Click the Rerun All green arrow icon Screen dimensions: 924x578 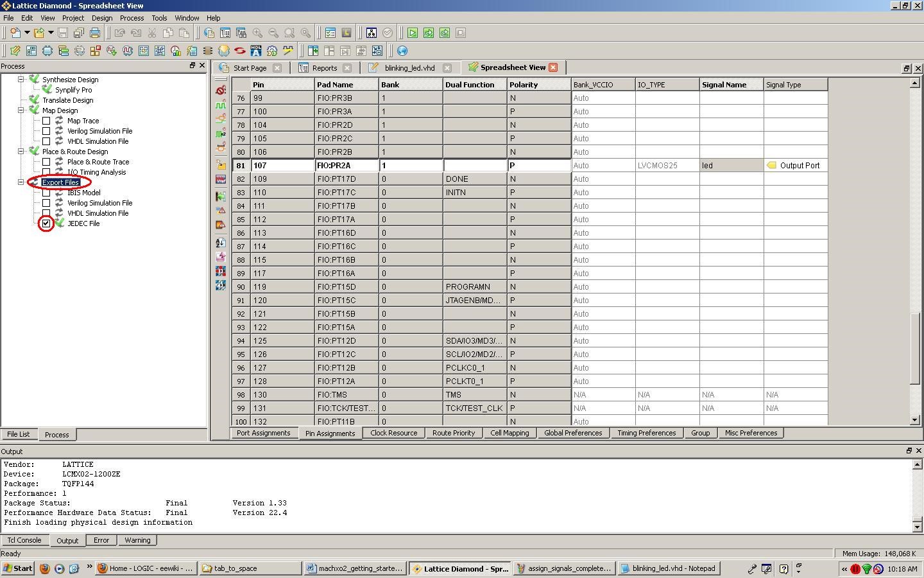coord(445,33)
